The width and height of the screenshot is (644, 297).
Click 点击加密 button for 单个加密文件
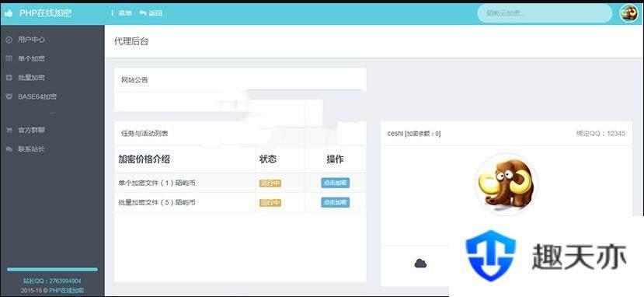[x=335, y=183]
